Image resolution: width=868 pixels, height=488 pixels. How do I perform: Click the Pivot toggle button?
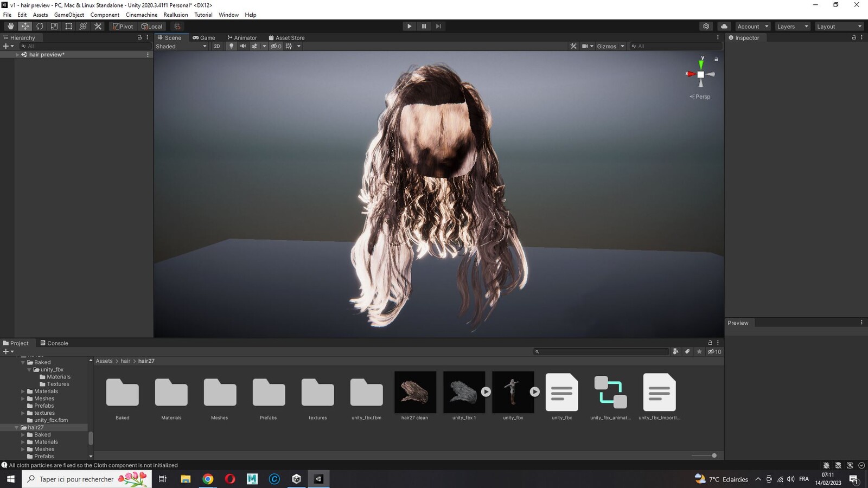(x=123, y=26)
